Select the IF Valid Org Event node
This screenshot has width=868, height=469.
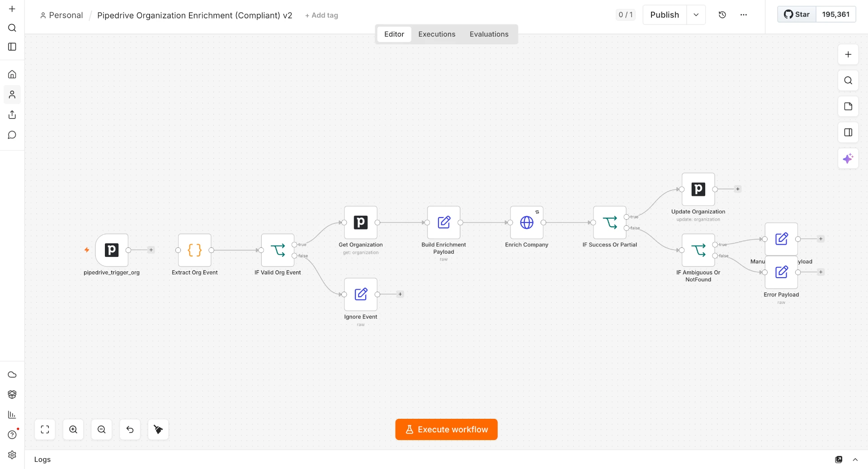278,250
